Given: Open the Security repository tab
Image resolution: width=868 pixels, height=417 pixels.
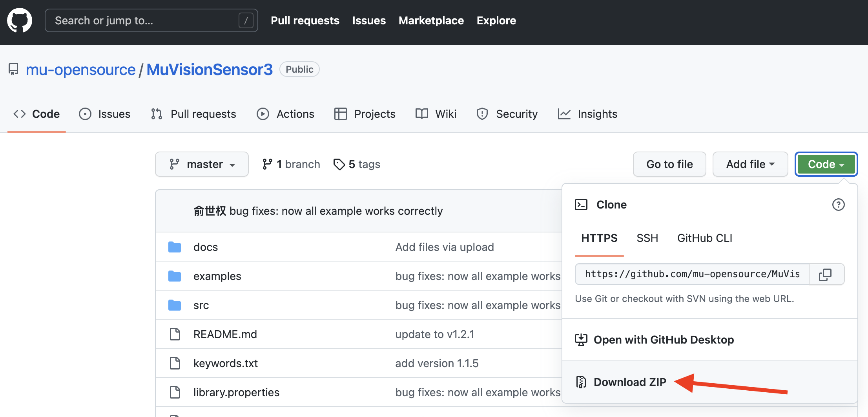Looking at the screenshot, I should (507, 114).
